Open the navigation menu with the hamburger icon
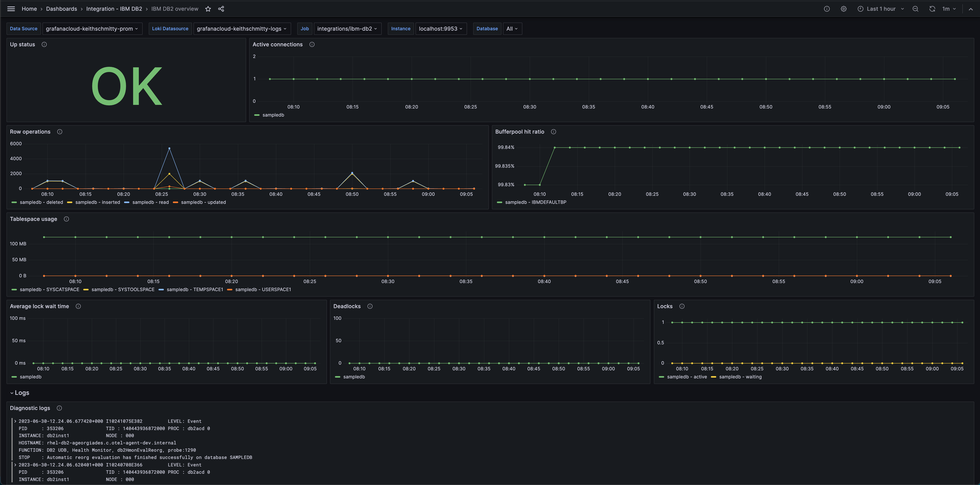The width and height of the screenshot is (980, 485). [11, 9]
